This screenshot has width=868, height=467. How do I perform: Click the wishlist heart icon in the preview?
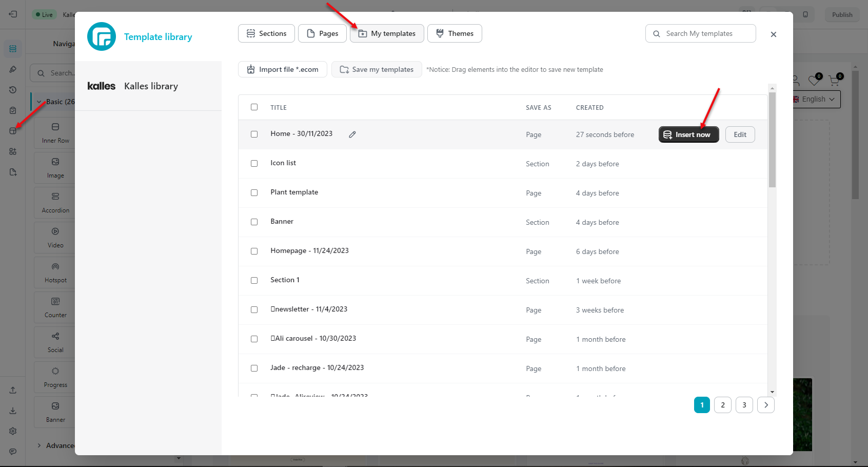point(814,81)
